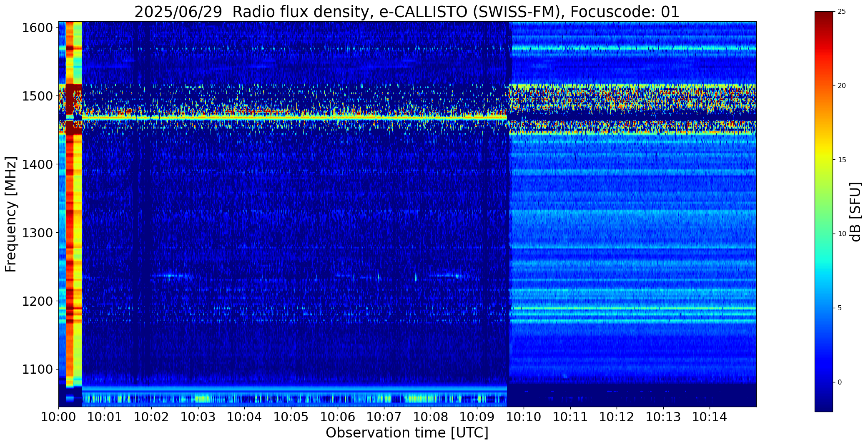This screenshot has width=868, height=445.
Task: Click the 10:07 time tick label
Action: coord(384,417)
